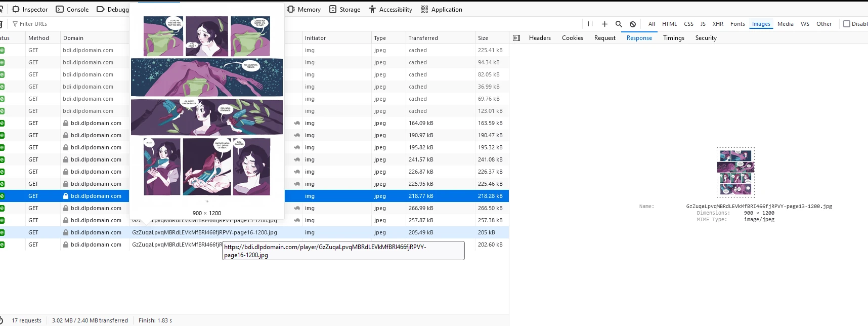The image size is (868, 326).
Task: Enable the All request type filter
Action: coord(652,24)
